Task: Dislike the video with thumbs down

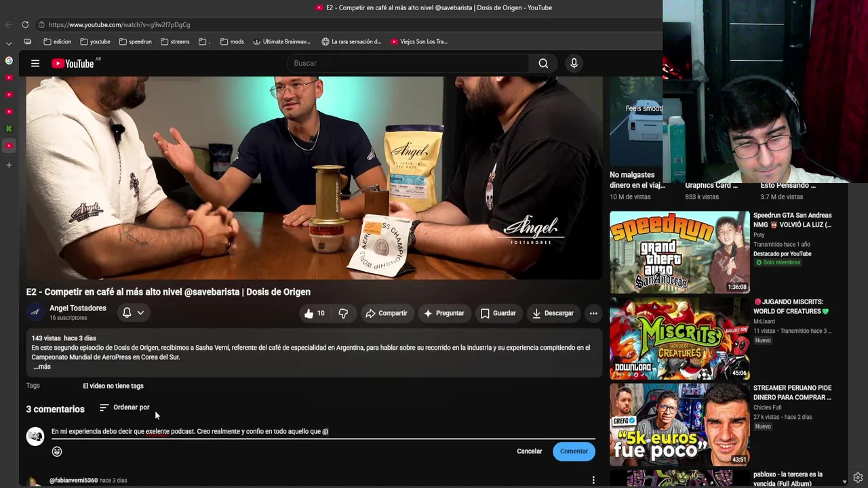Action: click(x=343, y=313)
